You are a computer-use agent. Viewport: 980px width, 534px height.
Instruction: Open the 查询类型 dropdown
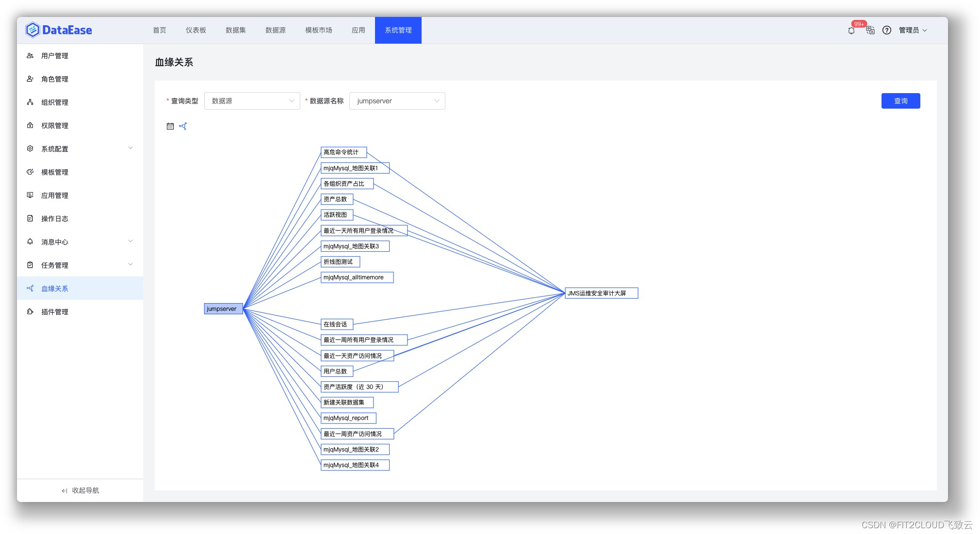[252, 100]
